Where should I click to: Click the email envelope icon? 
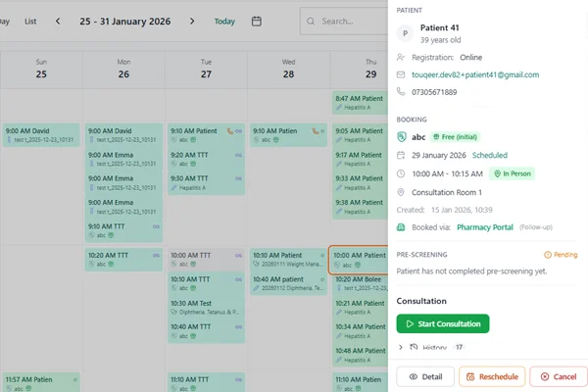pos(401,74)
